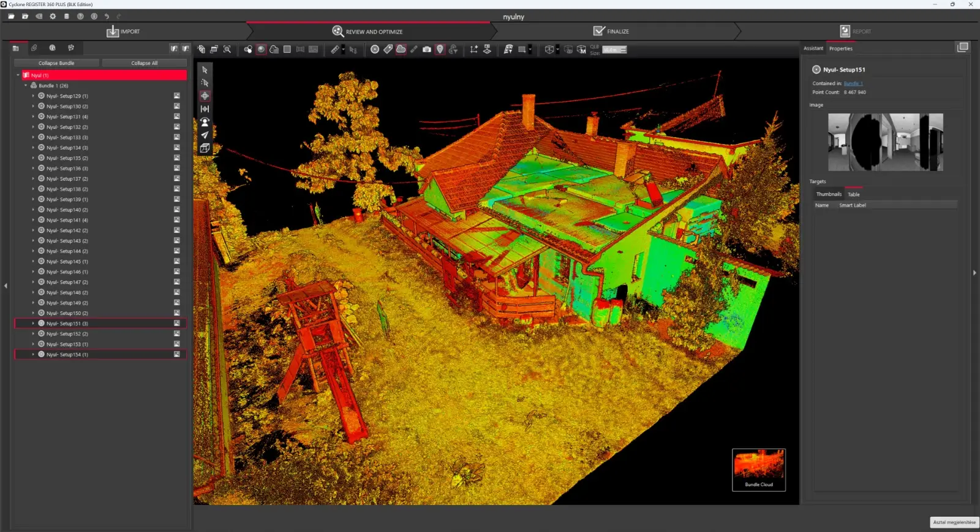980x532 pixels.
Task: Click the undo arrow icon
Action: coord(107,17)
